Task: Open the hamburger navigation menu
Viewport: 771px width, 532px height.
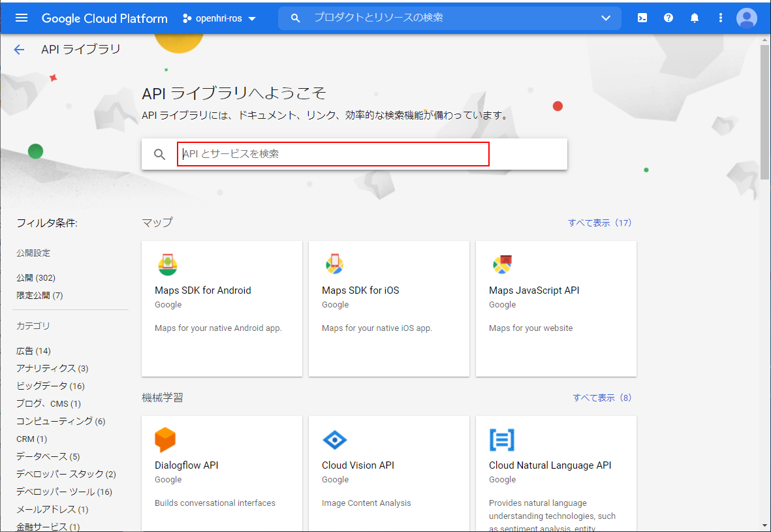Action: pyautogui.click(x=22, y=18)
